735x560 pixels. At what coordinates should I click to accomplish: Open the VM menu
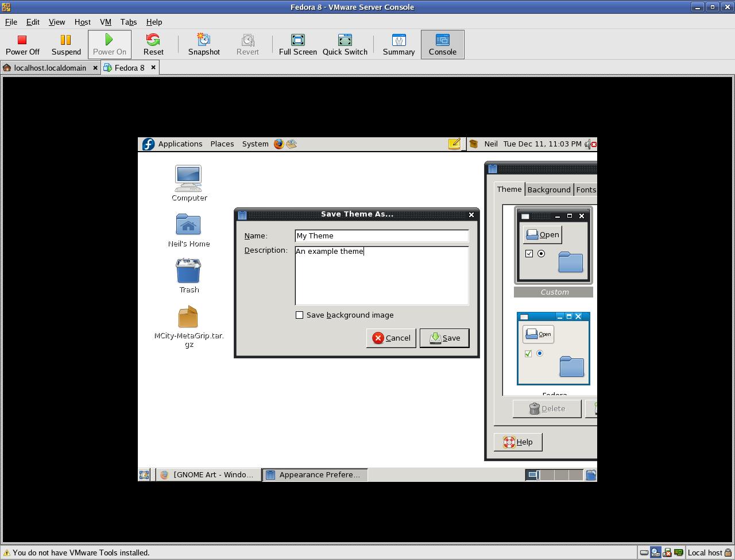[x=105, y=22]
